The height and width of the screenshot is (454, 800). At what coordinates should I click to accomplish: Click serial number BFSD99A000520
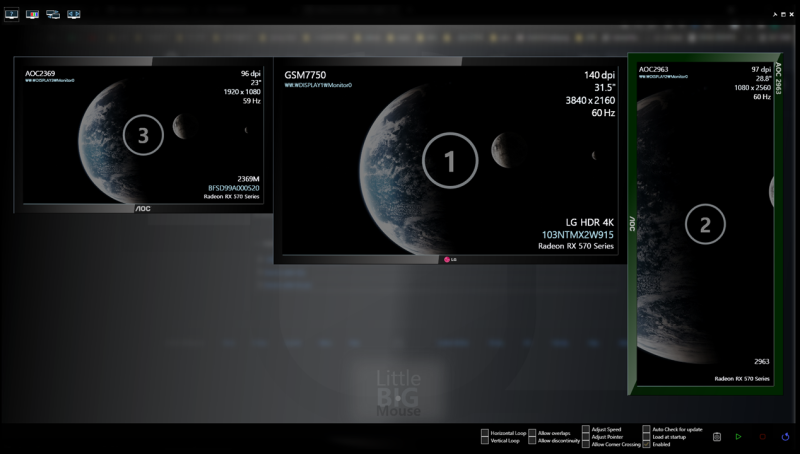(234, 188)
